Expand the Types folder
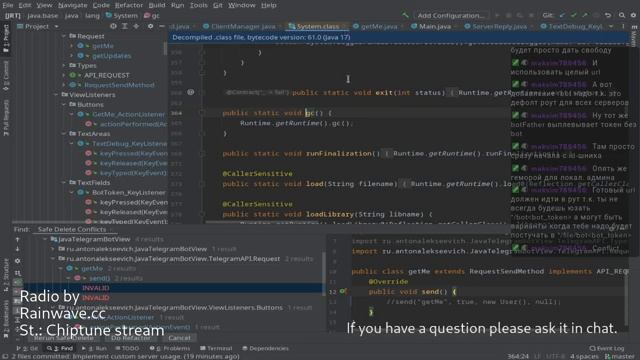 [x=64, y=66]
